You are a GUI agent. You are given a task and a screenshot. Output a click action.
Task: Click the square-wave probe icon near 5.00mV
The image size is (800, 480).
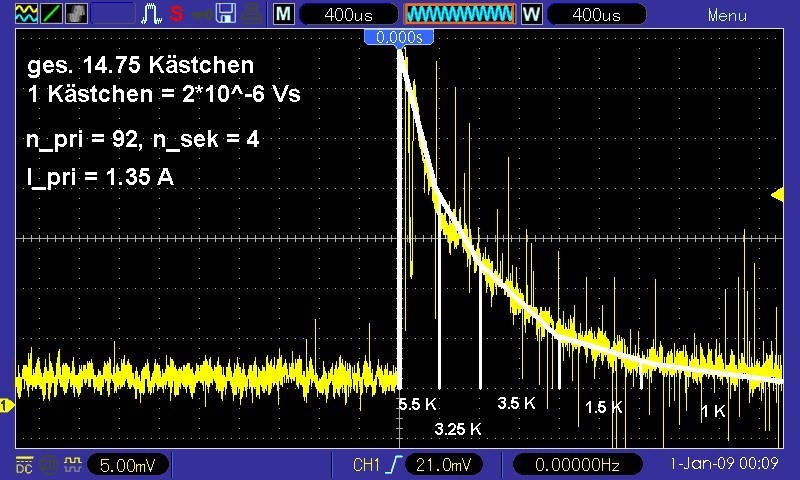coord(72,464)
